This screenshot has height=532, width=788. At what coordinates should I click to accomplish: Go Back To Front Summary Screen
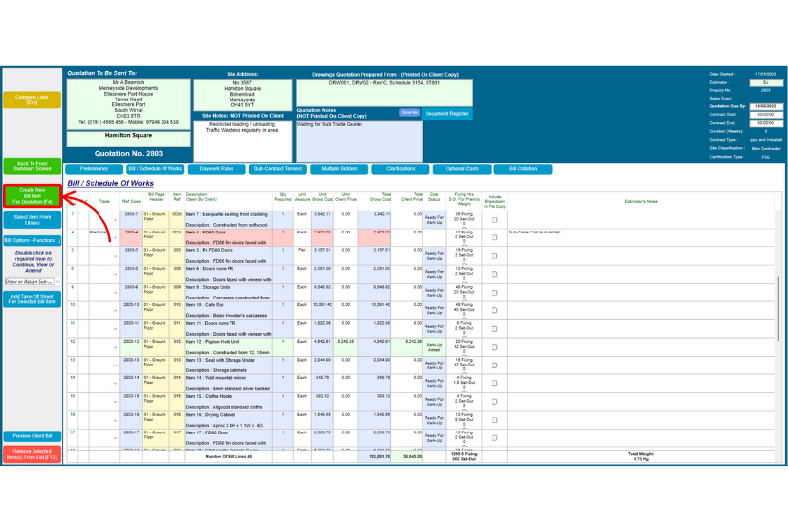pos(33,166)
